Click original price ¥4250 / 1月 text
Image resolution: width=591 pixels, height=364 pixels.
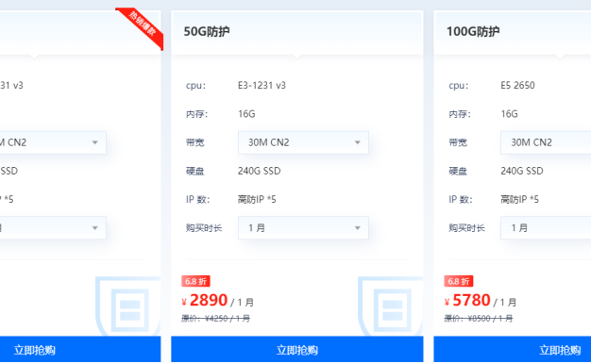[x=215, y=319]
